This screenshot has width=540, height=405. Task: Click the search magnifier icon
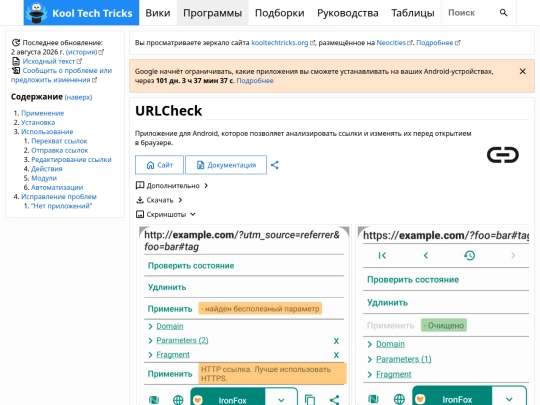pos(503,13)
